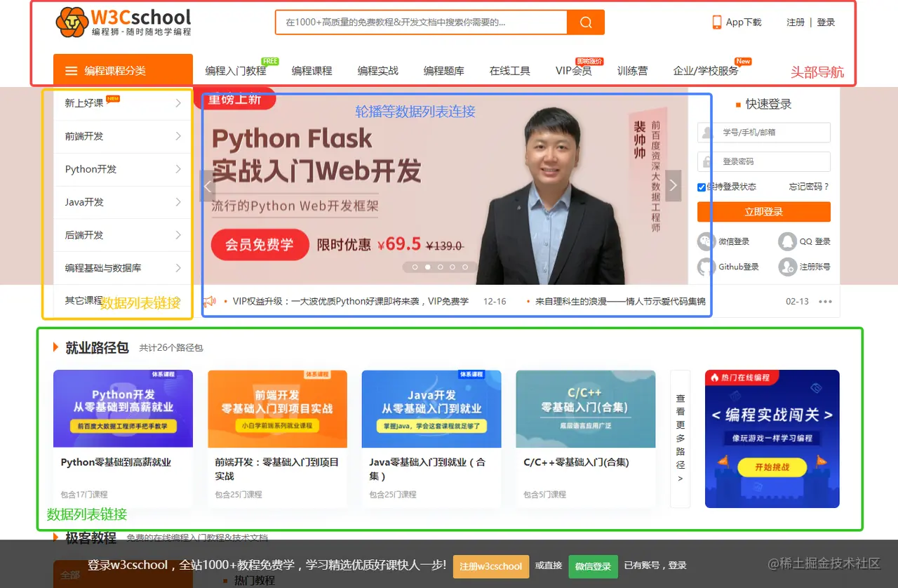Click the VIP权益升级 news headline
This screenshot has height=588, width=898.
(x=351, y=302)
